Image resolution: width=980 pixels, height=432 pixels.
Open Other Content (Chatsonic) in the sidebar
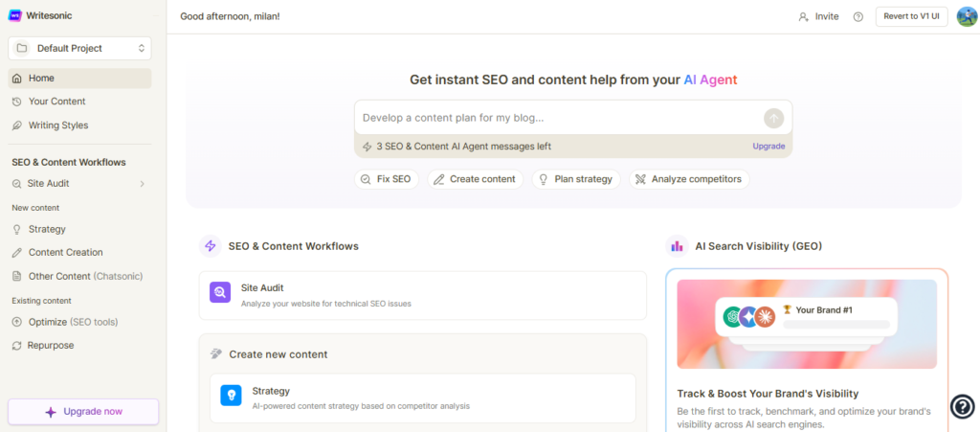click(79, 276)
